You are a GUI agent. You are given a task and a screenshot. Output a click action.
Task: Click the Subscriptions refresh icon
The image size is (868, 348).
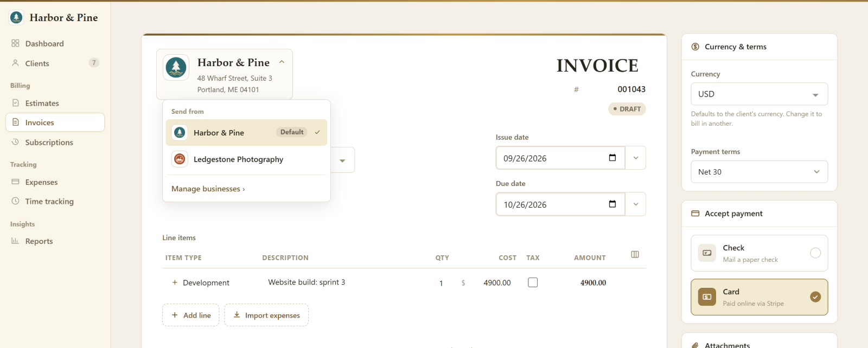tap(15, 142)
